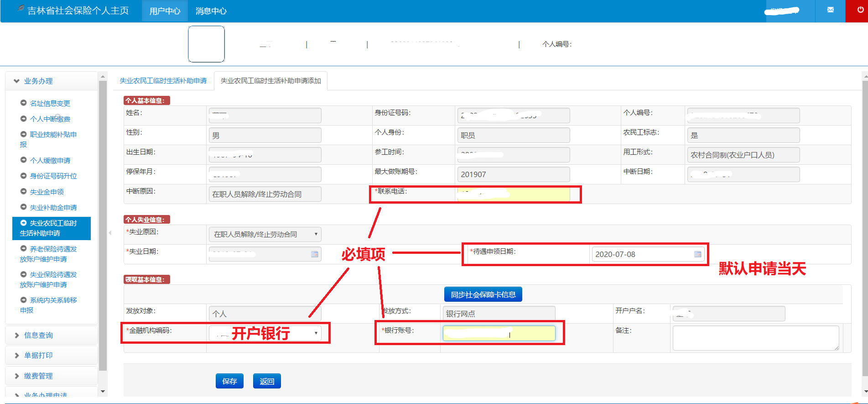Click the 银行账号 input field

[499, 333]
